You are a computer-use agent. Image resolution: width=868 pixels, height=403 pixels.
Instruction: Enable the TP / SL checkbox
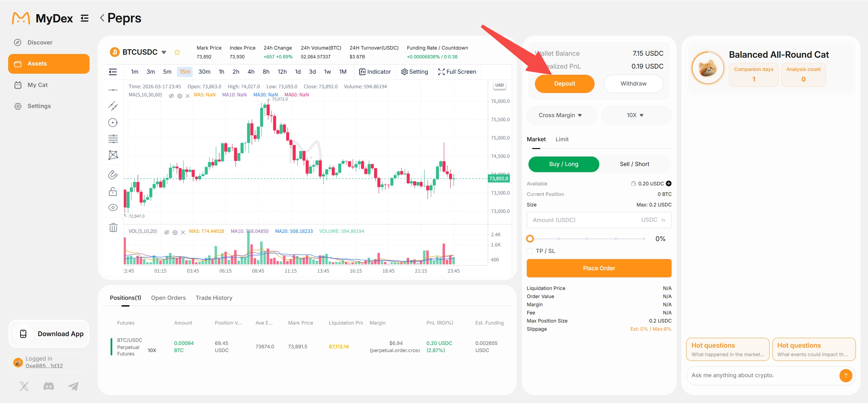coord(530,251)
